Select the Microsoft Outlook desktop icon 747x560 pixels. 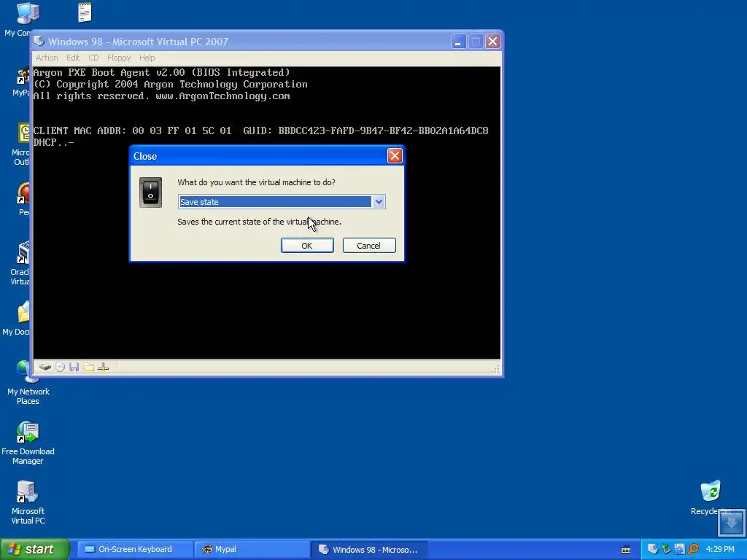(x=24, y=133)
